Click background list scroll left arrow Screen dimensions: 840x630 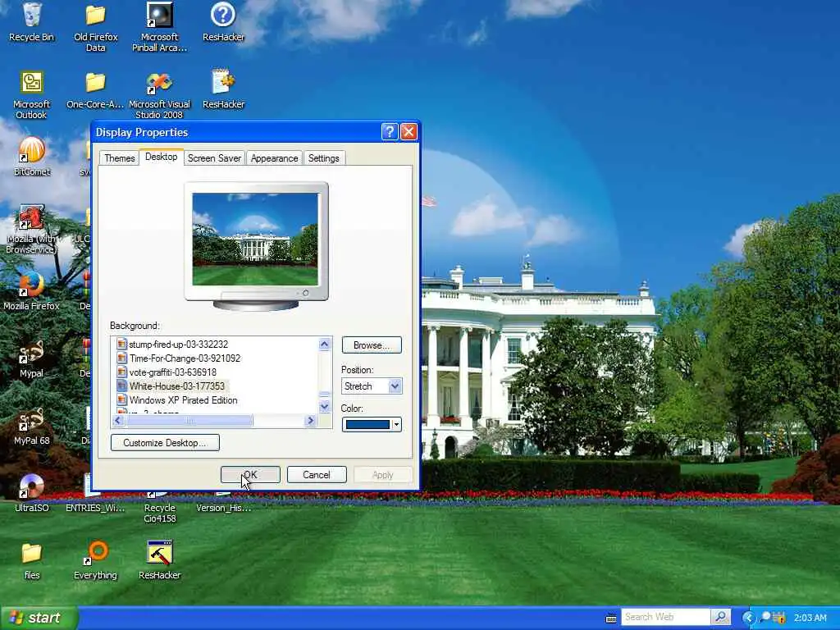pos(118,421)
